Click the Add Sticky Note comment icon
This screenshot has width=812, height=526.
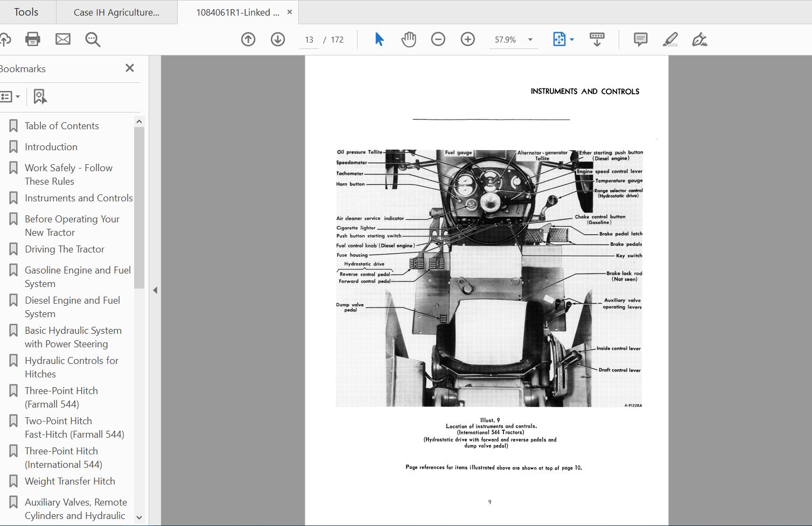(x=640, y=39)
